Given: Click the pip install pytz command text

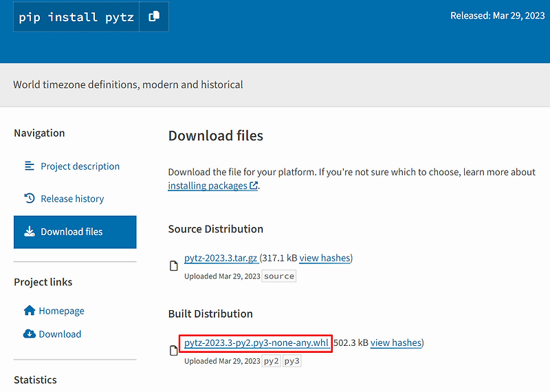Looking at the screenshot, I should pos(76,17).
